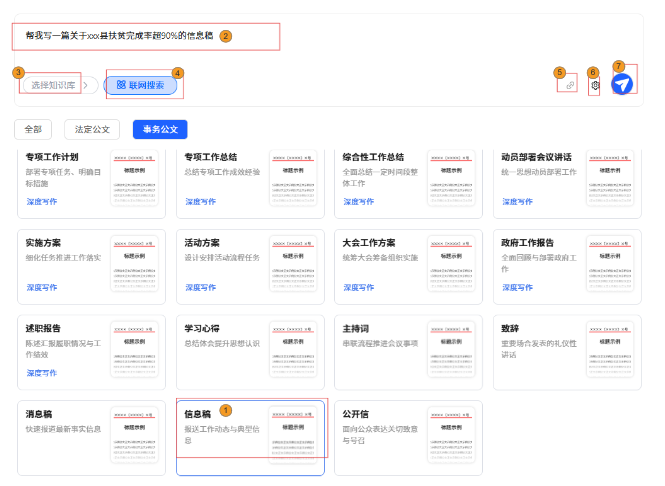Open 深度写作 for 述职报告
The width and height of the screenshot is (665, 486).
42,373
